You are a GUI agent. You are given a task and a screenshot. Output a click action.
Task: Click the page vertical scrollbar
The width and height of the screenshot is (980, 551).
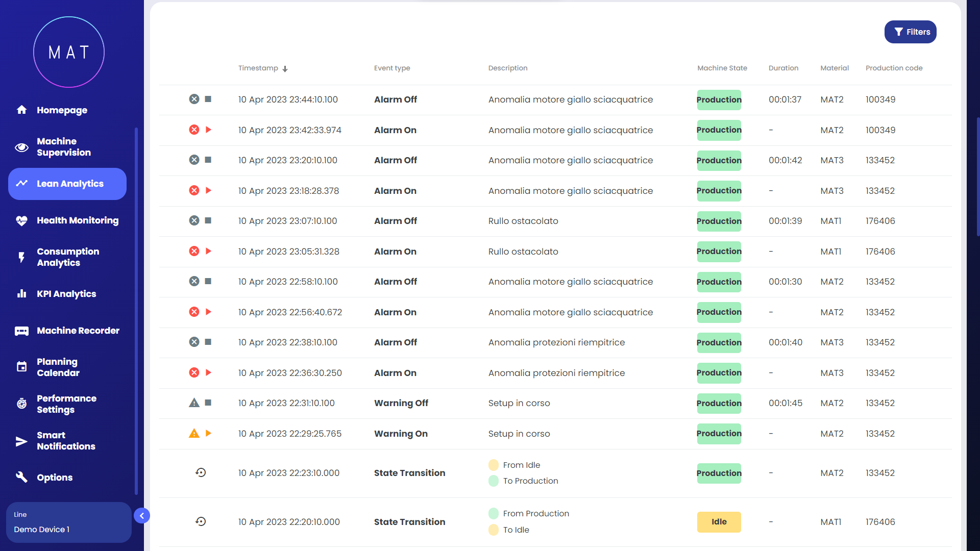click(977, 176)
